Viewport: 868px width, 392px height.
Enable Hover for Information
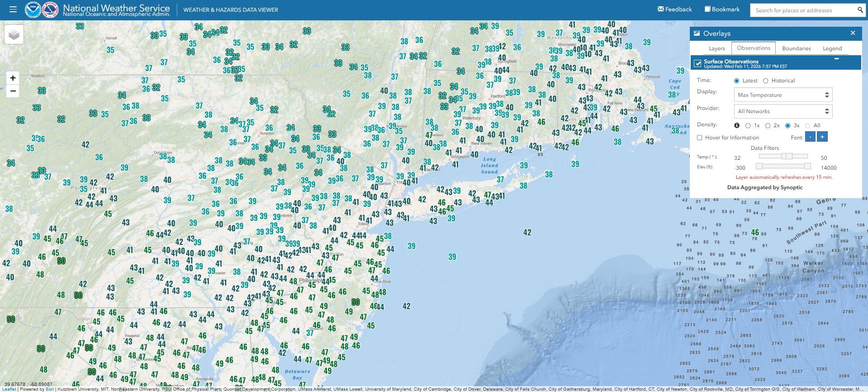click(700, 138)
